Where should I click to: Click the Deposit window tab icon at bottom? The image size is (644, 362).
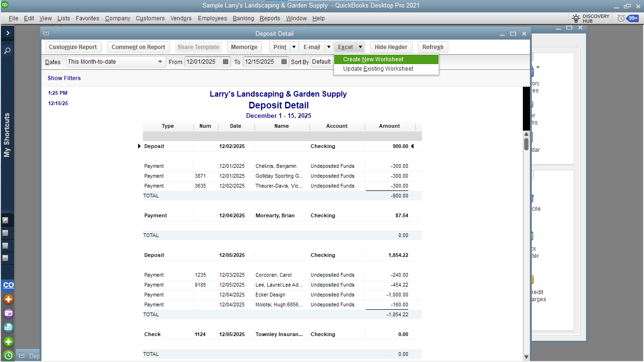[x=22, y=356]
